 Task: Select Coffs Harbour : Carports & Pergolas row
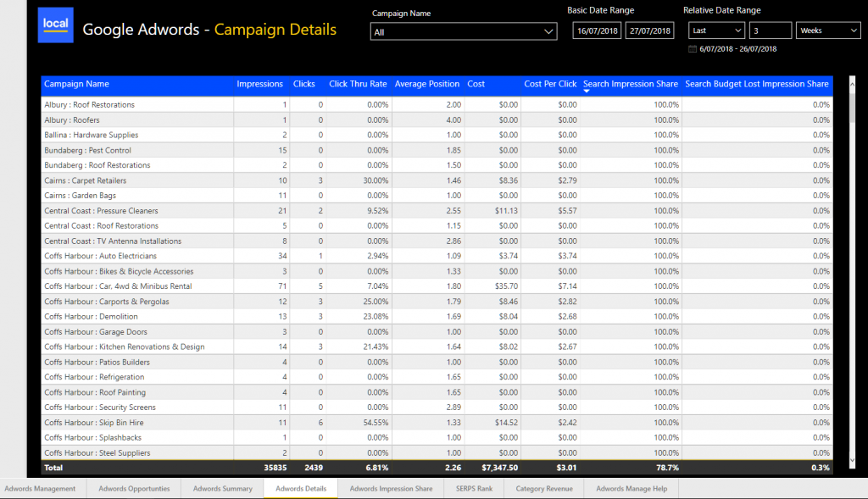437,302
